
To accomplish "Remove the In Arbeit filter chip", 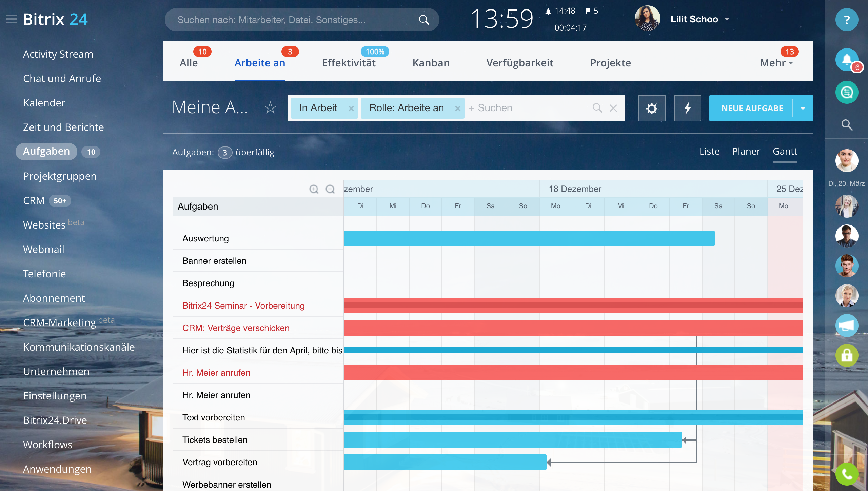I will [351, 109].
